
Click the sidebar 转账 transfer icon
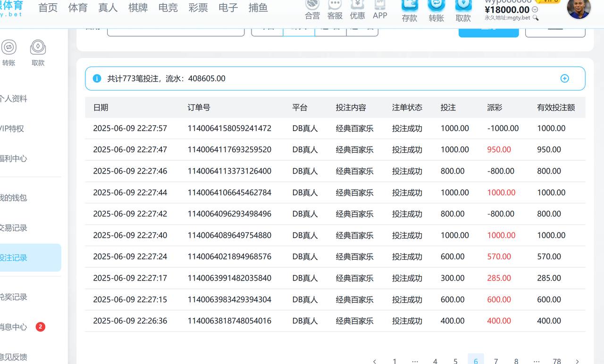tap(8, 48)
